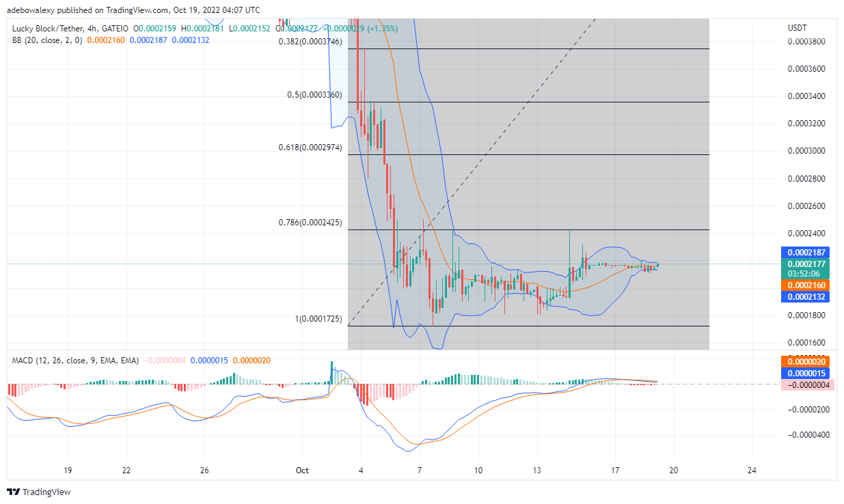Click the Oct label on time axis
The image size is (844, 504).
(302, 471)
